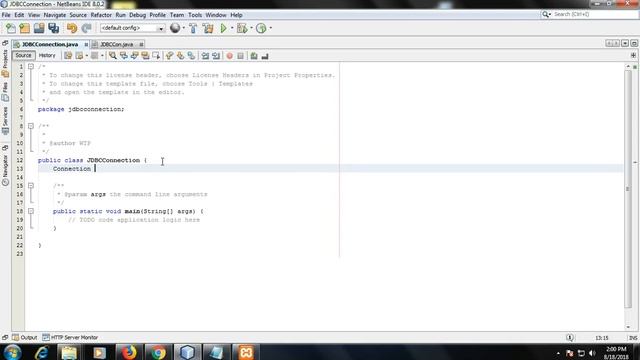Click Next Bookmark icon
This screenshot has height=360, width=640.
(180, 56)
